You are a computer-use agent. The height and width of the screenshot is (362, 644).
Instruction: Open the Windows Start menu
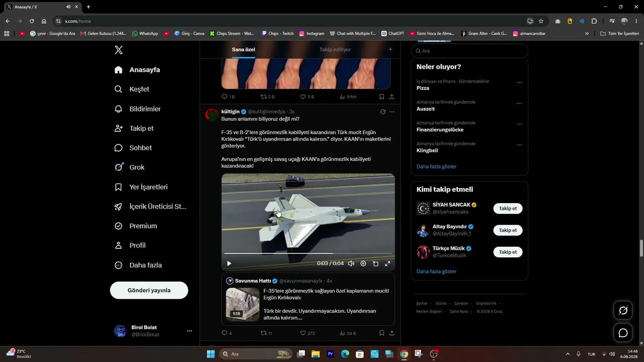211,354
